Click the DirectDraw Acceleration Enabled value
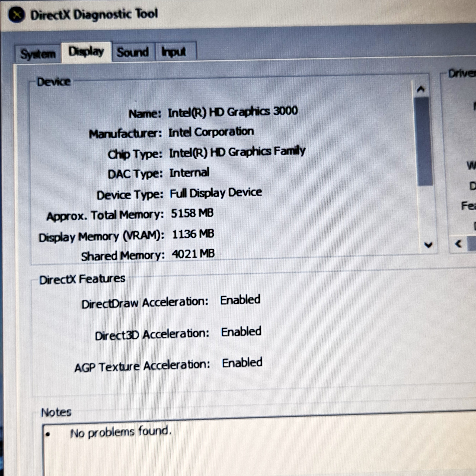This screenshot has height=476, width=476. pyautogui.click(x=240, y=300)
